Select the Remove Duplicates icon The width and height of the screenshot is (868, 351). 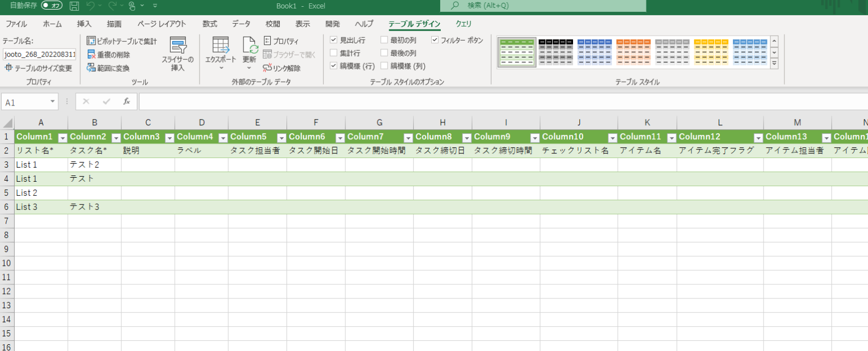point(91,54)
